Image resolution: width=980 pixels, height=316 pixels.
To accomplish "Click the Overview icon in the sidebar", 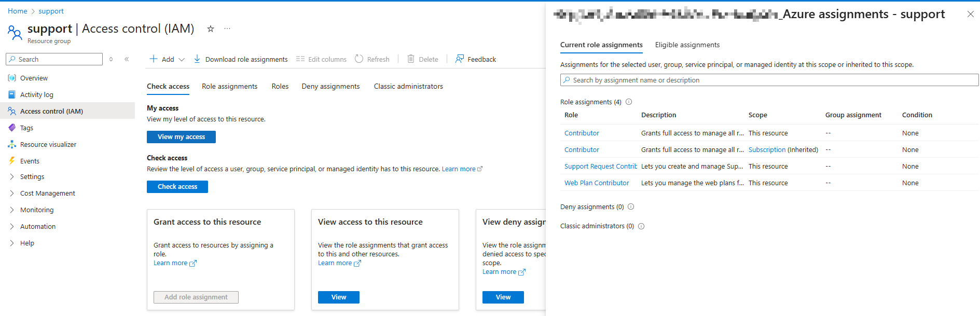I will point(12,78).
